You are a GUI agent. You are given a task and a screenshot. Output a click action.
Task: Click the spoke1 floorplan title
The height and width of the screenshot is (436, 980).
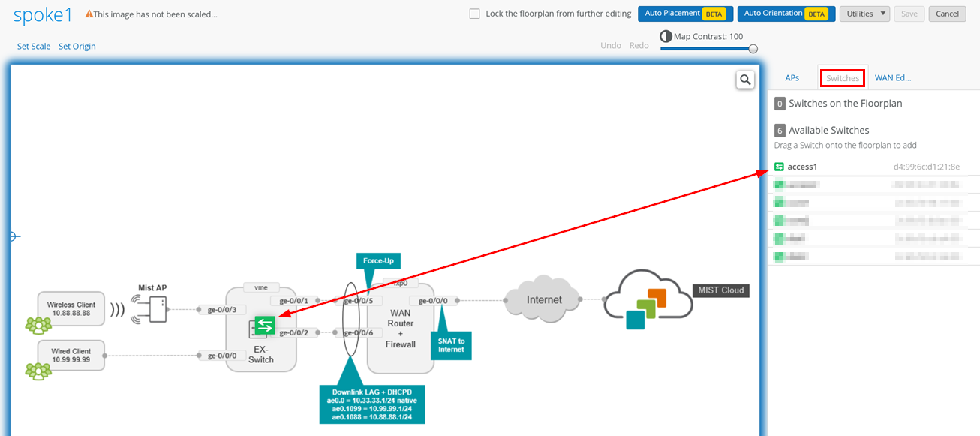[x=42, y=15]
